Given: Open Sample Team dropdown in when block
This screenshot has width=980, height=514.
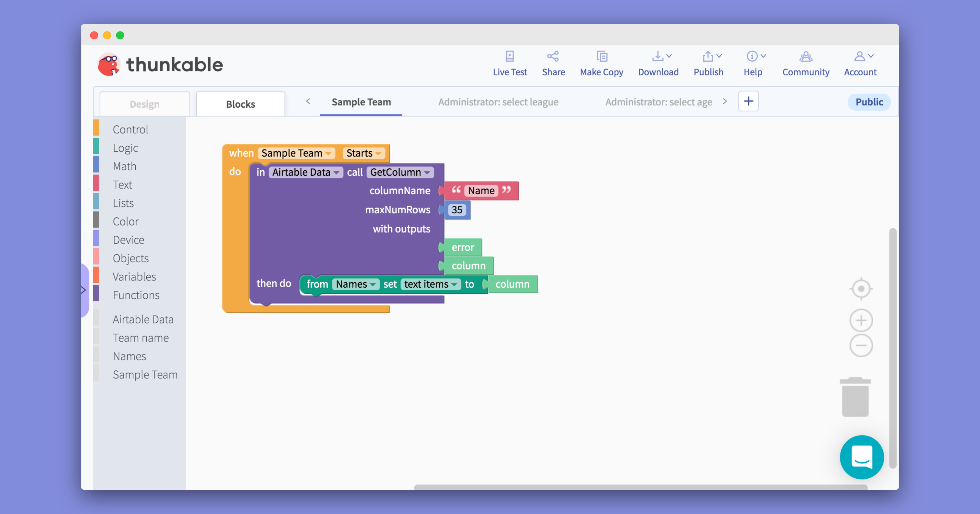Looking at the screenshot, I should click(x=296, y=153).
